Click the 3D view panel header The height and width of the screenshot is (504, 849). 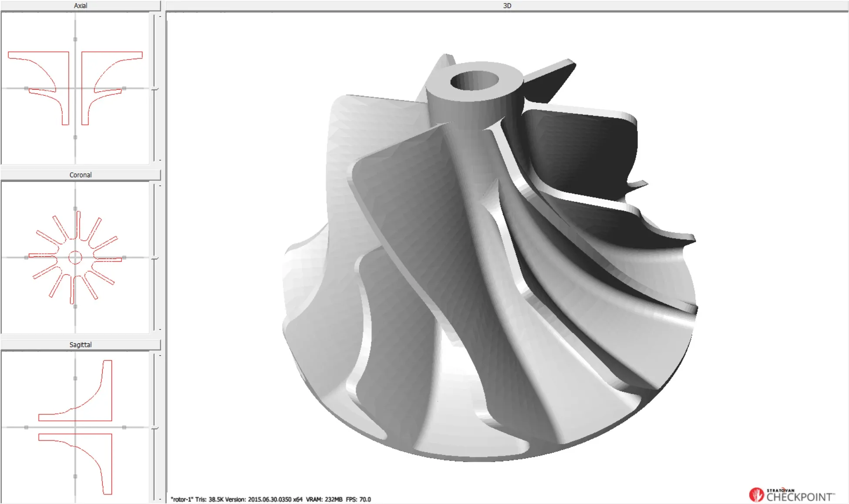tap(507, 6)
